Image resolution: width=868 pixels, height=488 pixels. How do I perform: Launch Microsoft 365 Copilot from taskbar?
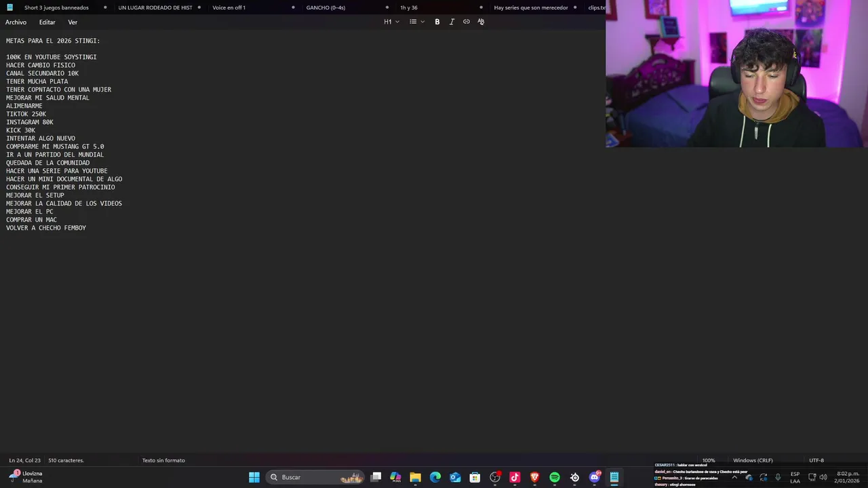click(395, 477)
